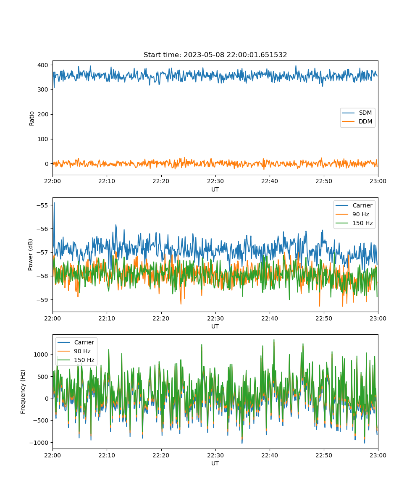Click the 22:00 tick under the Ratio plot
Viewport: 420px width, 504px height.
point(52,181)
